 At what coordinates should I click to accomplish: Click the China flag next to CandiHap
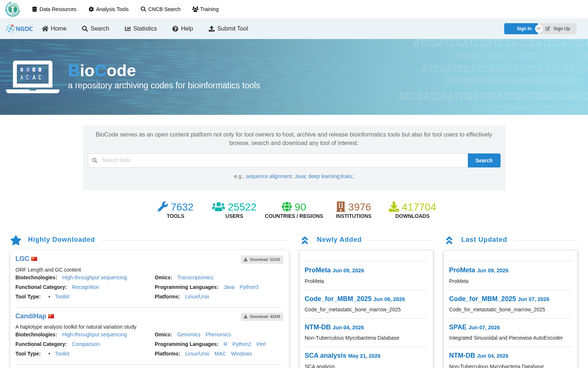[x=51, y=316]
